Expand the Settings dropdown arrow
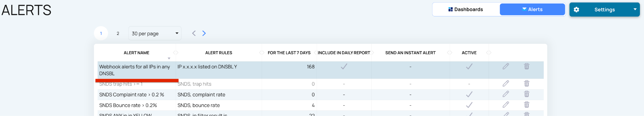Screen dimensions: 644x116 point(635,9)
